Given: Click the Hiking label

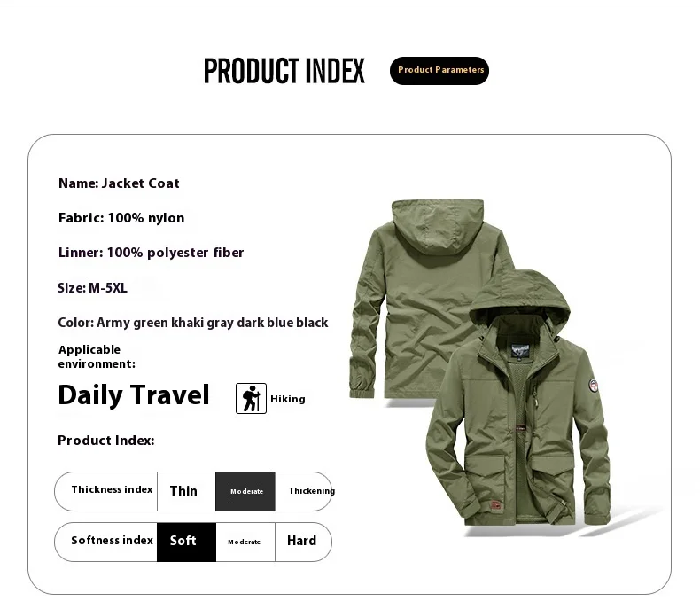Looking at the screenshot, I should (x=288, y=399).
